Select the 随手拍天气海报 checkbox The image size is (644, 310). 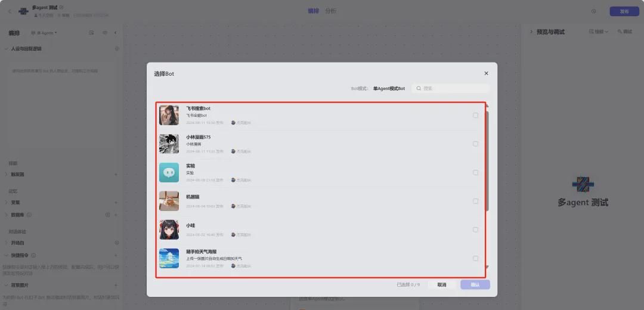pyautogui.click(x=475, y=258)
